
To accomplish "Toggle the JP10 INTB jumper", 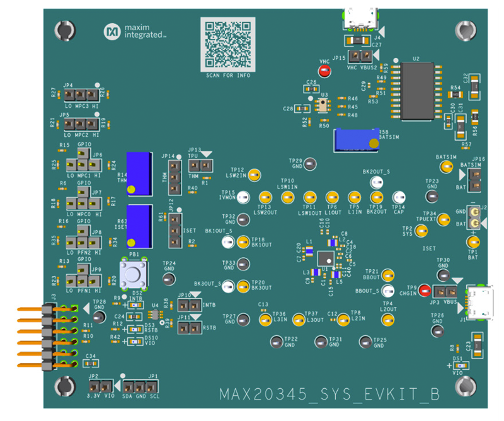I will (189, 306).
